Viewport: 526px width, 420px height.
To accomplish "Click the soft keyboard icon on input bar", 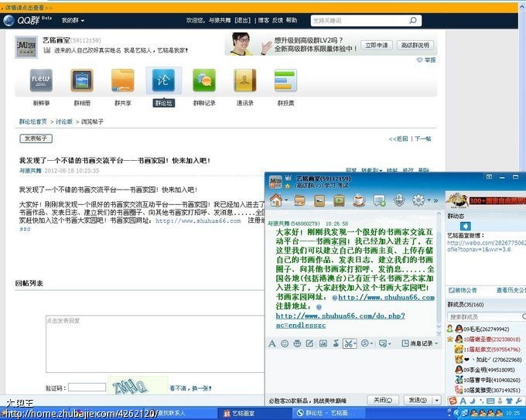I will [x=490, y=401].
